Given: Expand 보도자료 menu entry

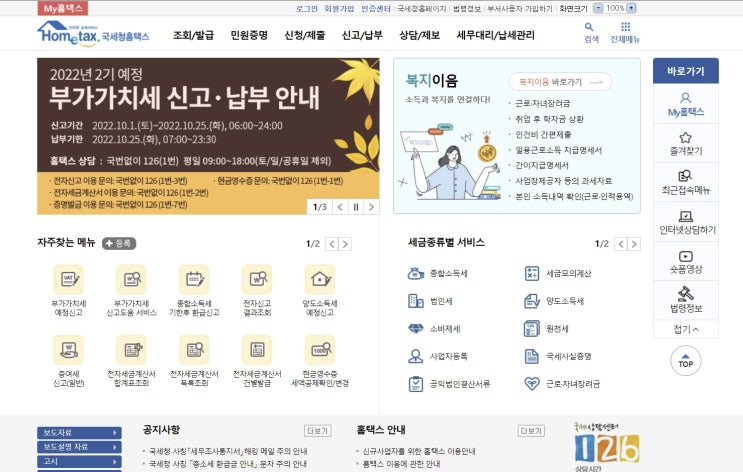Looking at the screenshot, I should [79, 433].
